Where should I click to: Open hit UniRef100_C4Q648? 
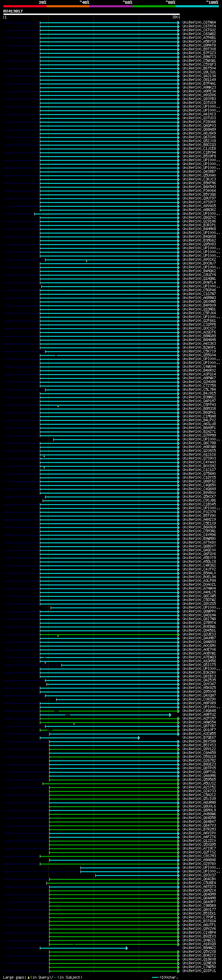pos(199,711)
